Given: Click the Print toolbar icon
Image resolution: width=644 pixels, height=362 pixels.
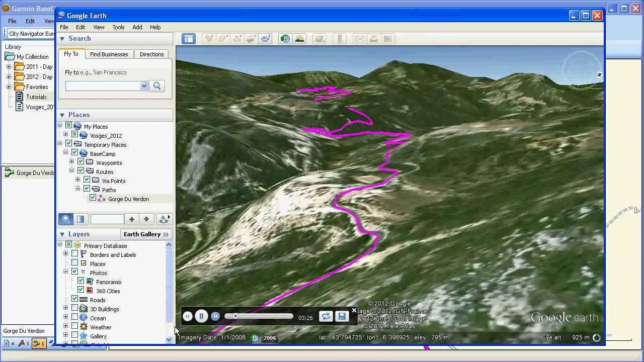Looking at the screenshot, I should pyautogui.click(x=373, y=39).
